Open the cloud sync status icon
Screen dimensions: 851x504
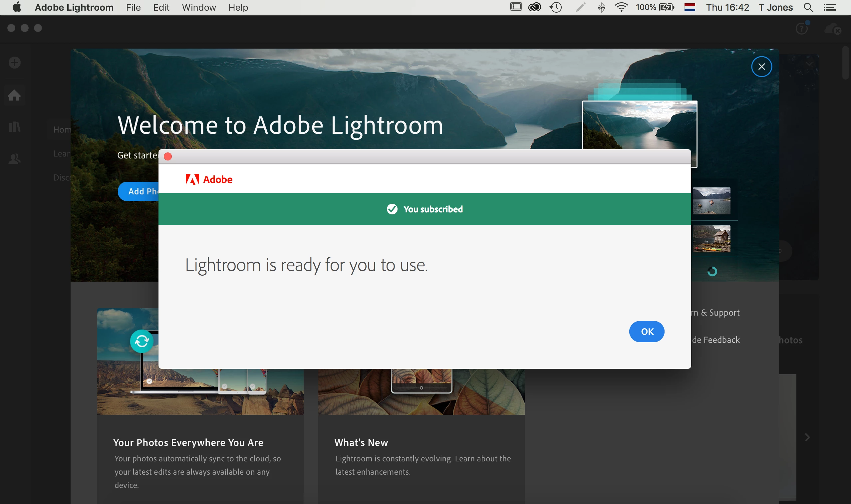pyautogui.click(x=832, y=29)
